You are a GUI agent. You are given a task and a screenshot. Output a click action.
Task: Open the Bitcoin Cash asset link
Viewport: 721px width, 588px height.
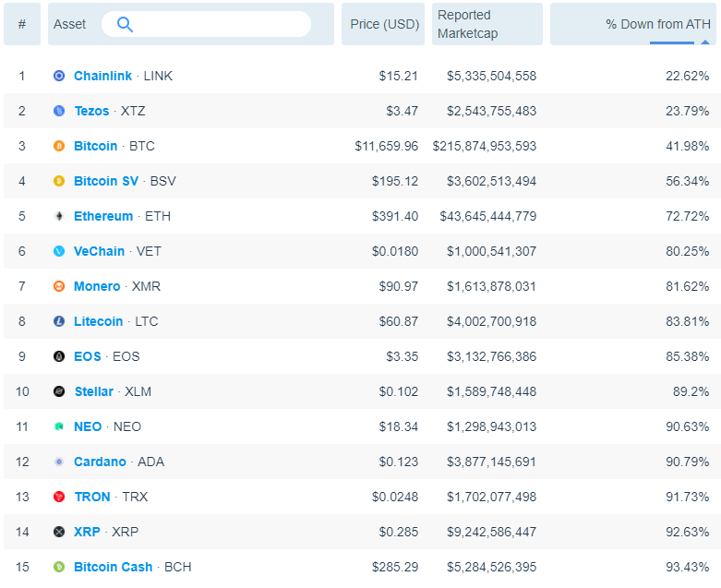[x=114, y=567]
